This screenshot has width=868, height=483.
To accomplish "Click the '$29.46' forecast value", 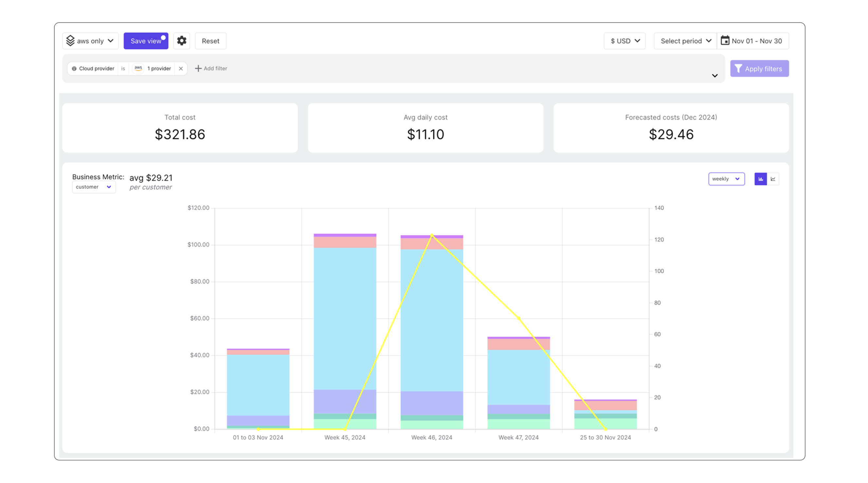I will click(x=671, y=134).
